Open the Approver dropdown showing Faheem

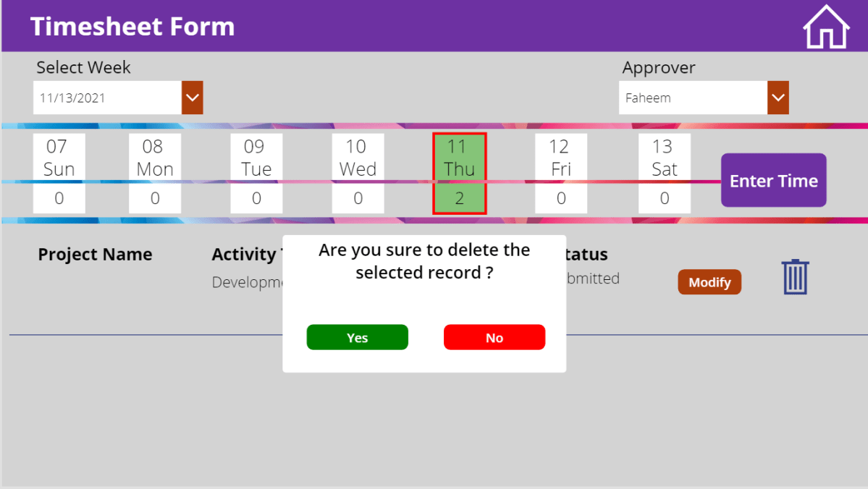pos(691,97)
